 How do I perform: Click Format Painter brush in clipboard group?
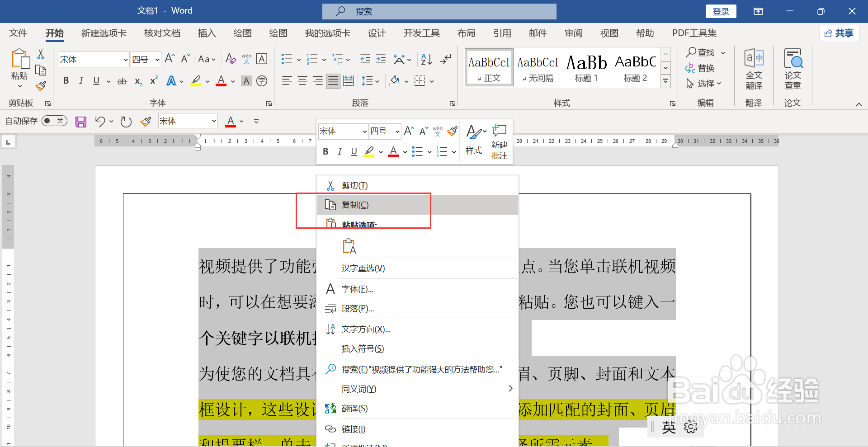(x=41, y=86)
